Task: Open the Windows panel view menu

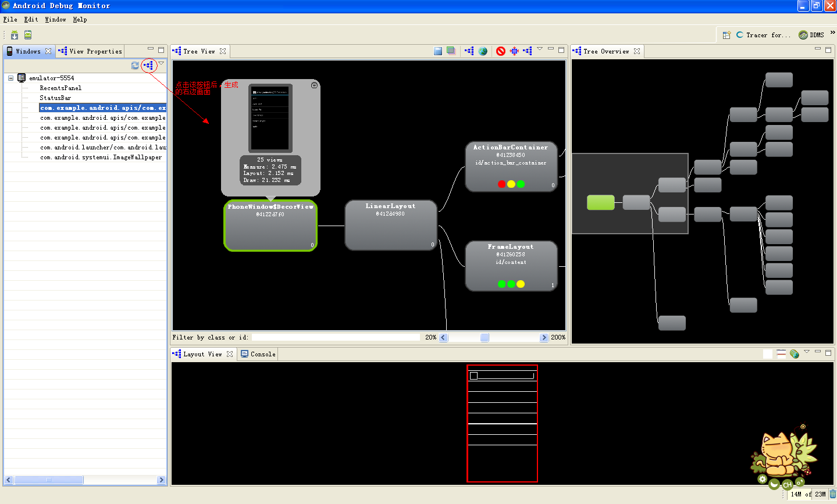Action: tap(161, 63)
